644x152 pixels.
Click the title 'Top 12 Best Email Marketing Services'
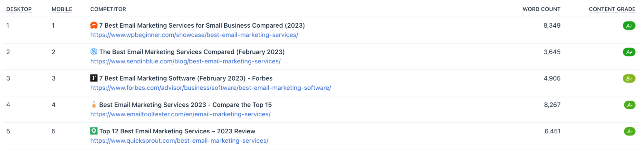tap(177, 131)
